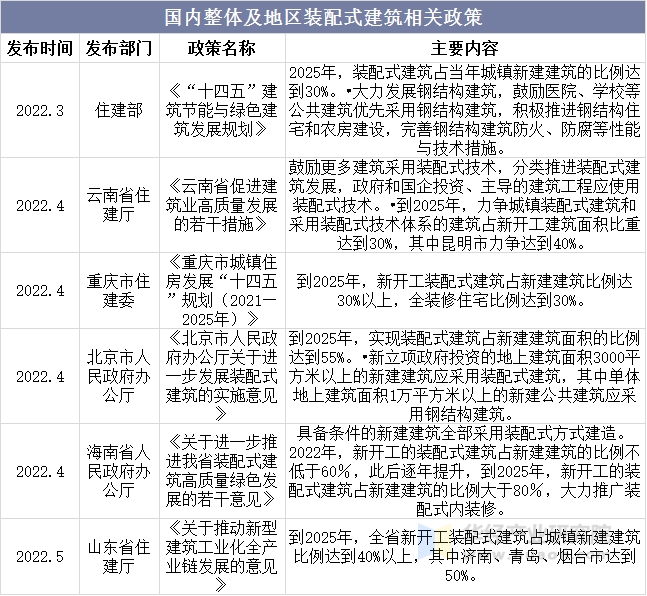Click the 2022.4 date in the 云南省住建厅 row
Screen dimensions: 647x596
(x=40, y=205)
